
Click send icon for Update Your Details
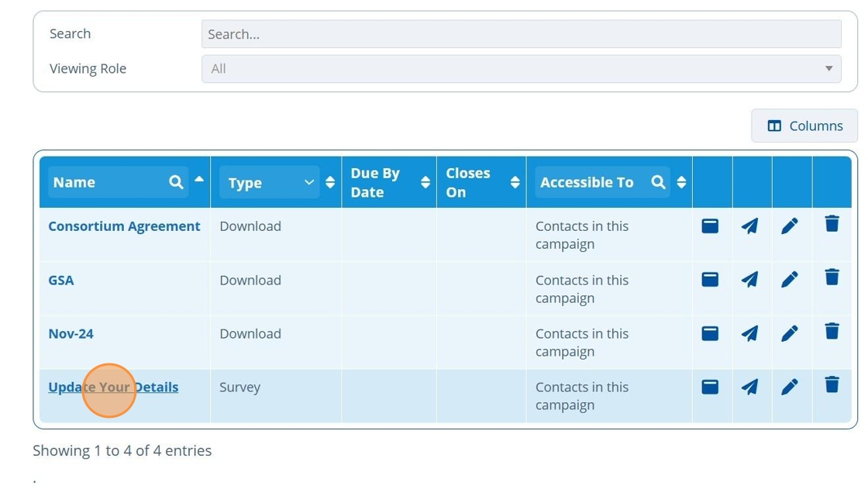coord(749,386)
